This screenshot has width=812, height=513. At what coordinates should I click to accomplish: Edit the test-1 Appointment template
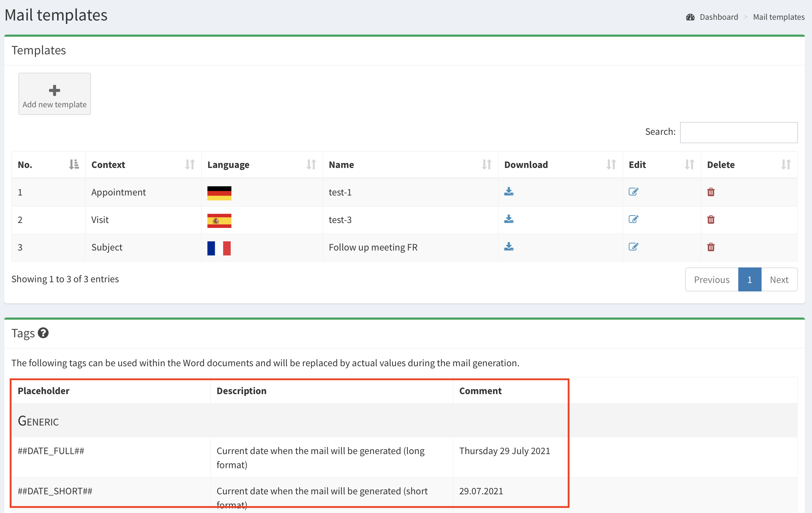click(633, 192)
